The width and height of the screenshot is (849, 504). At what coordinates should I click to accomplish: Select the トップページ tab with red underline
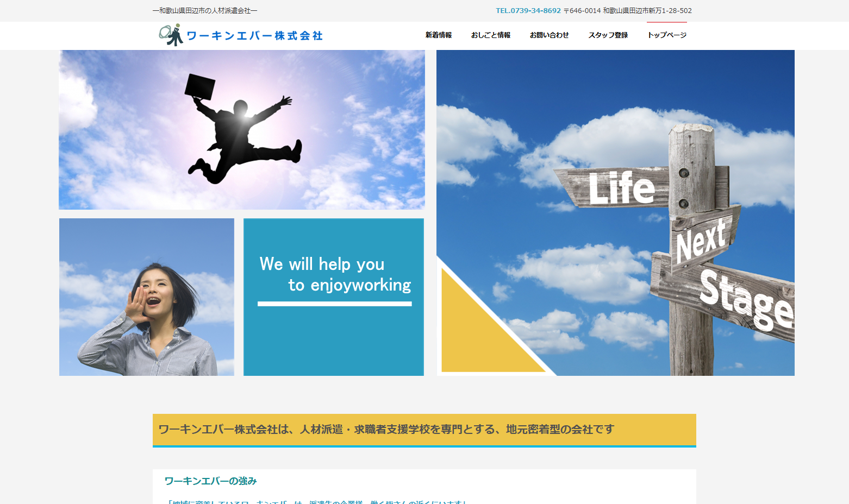point(666,34)
